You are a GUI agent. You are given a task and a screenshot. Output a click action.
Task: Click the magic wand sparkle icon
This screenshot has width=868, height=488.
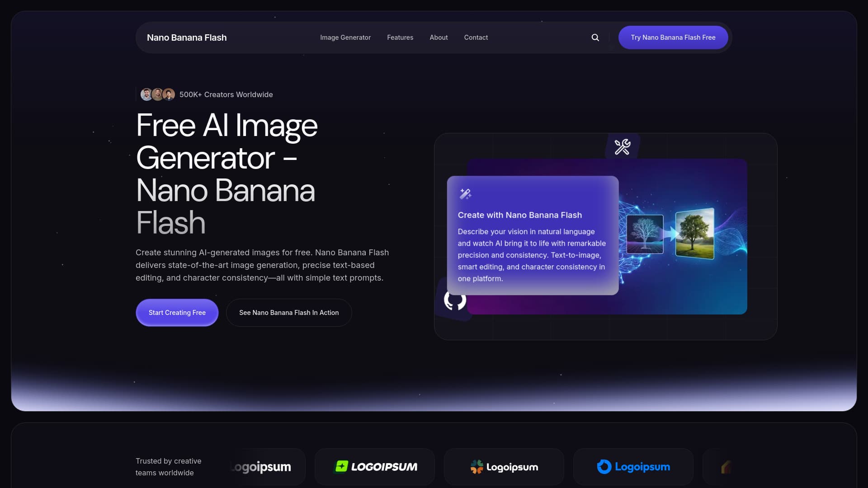click(465, 194)
